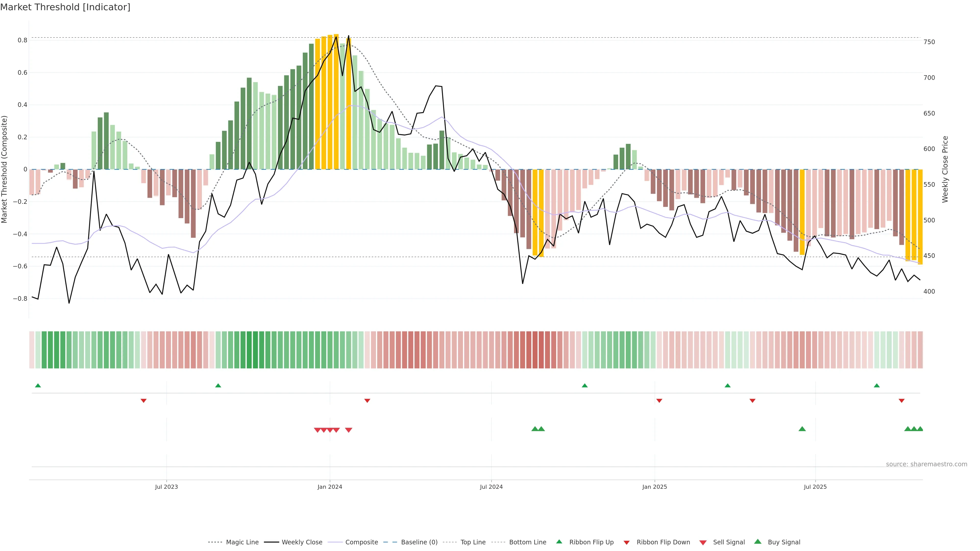
Task: Click the Weekly Close Price axis title
Action: click(x=945, y=169)
